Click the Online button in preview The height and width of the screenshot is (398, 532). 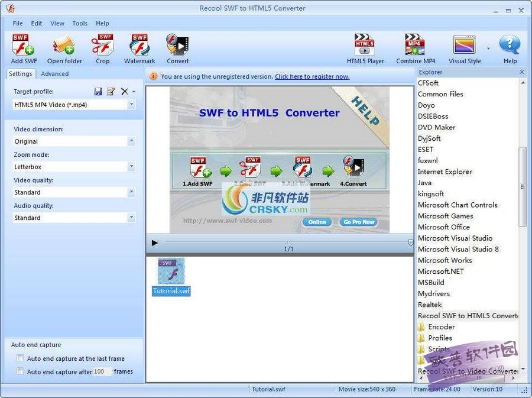[317, 222]
